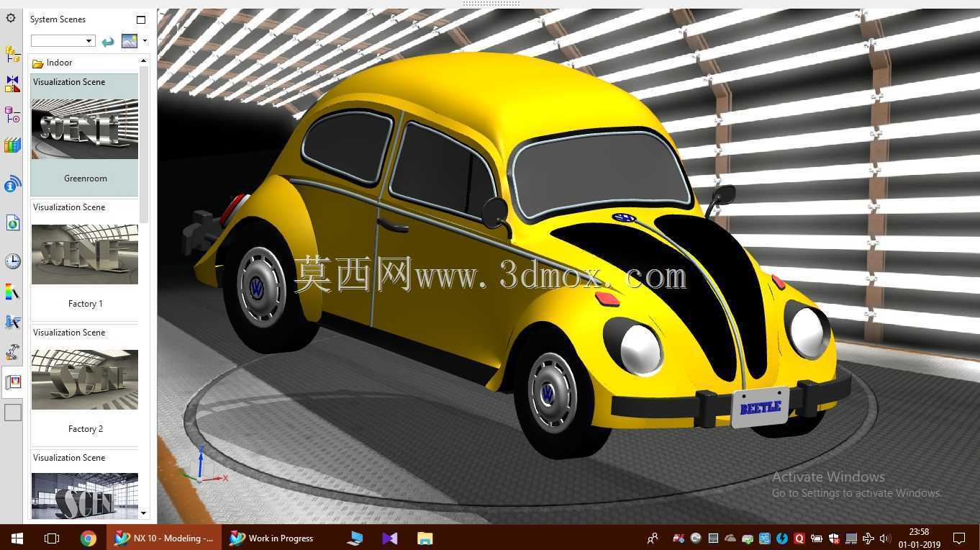Viewport: 980px width, 550px height.
Task: Click the teal back arrow icon
Action: (x=108, y=41)
